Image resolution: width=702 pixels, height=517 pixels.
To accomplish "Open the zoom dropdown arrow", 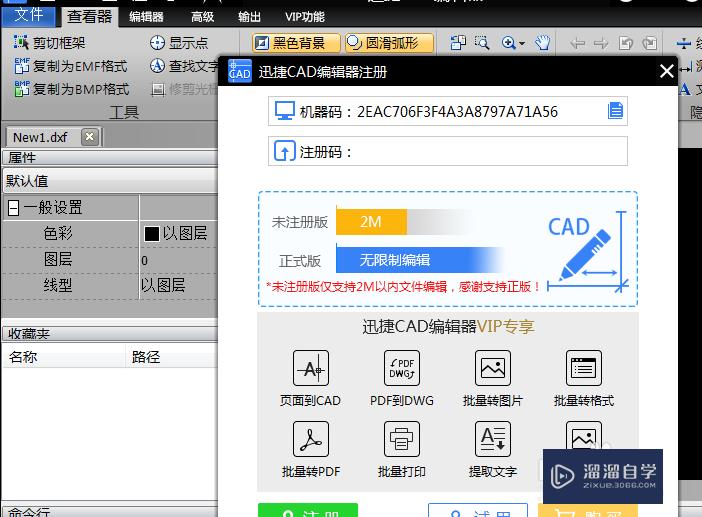I will [522, 43].
